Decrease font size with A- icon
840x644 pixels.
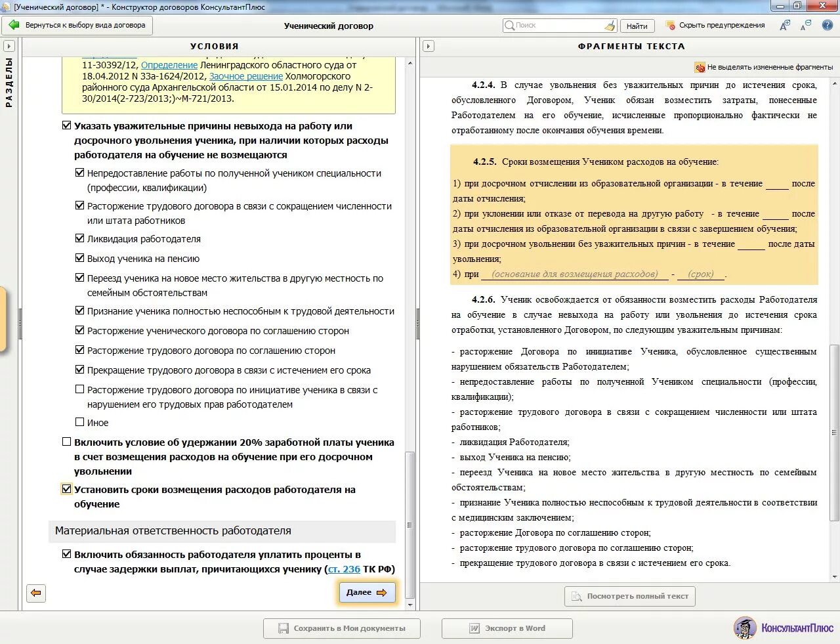(x=807, y=25)
